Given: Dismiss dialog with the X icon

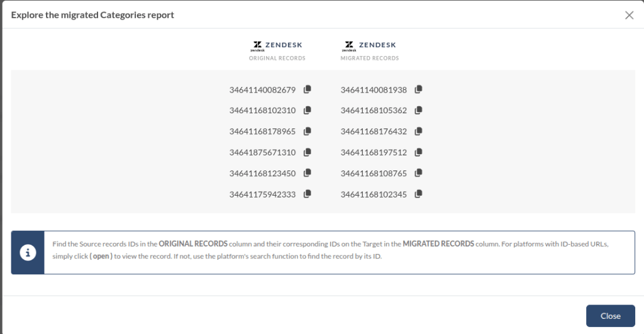Looking at the screenshot, I should pos(629,15).
